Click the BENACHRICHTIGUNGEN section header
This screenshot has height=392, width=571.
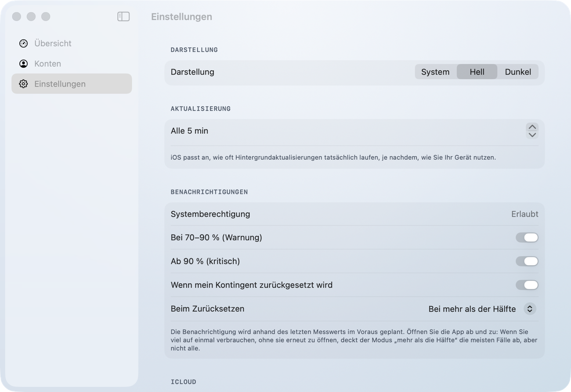click(209, 192)
